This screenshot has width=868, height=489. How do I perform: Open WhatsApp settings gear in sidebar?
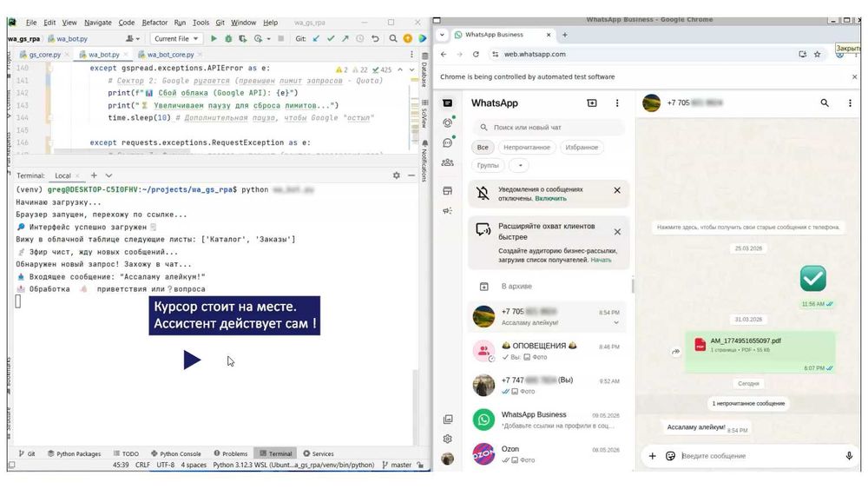click(447, 439)
